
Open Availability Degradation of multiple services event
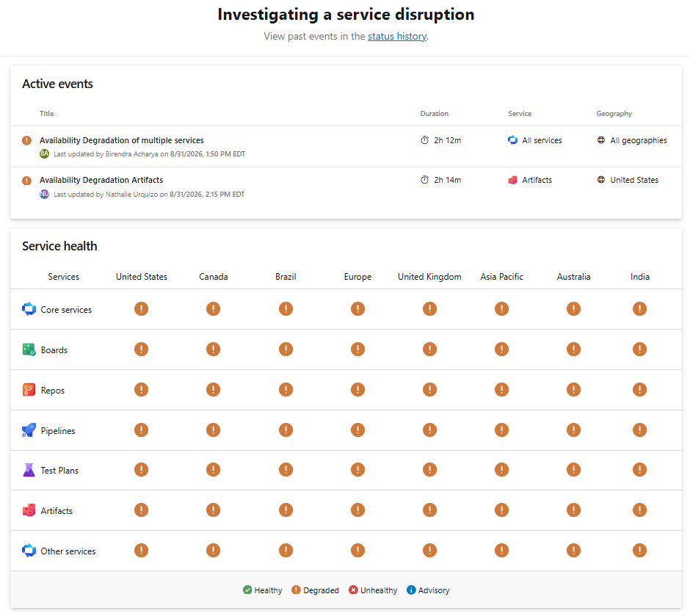point(121,140)
